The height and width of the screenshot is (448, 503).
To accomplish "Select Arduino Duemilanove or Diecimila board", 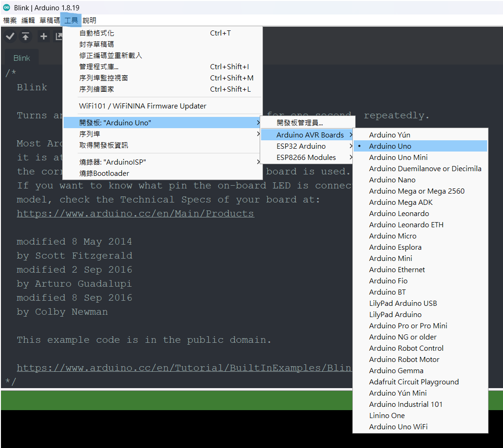I will coord(420,169).
